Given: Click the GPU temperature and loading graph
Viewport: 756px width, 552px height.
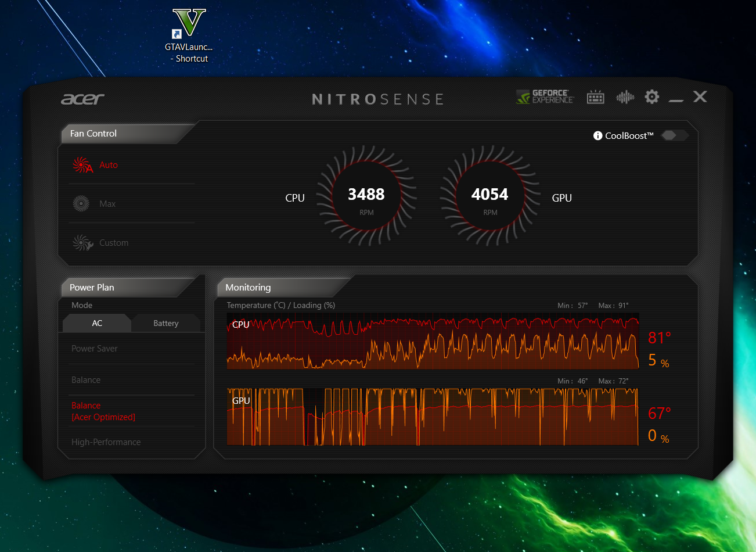Looking at the screenshot, I should [433, 417].
